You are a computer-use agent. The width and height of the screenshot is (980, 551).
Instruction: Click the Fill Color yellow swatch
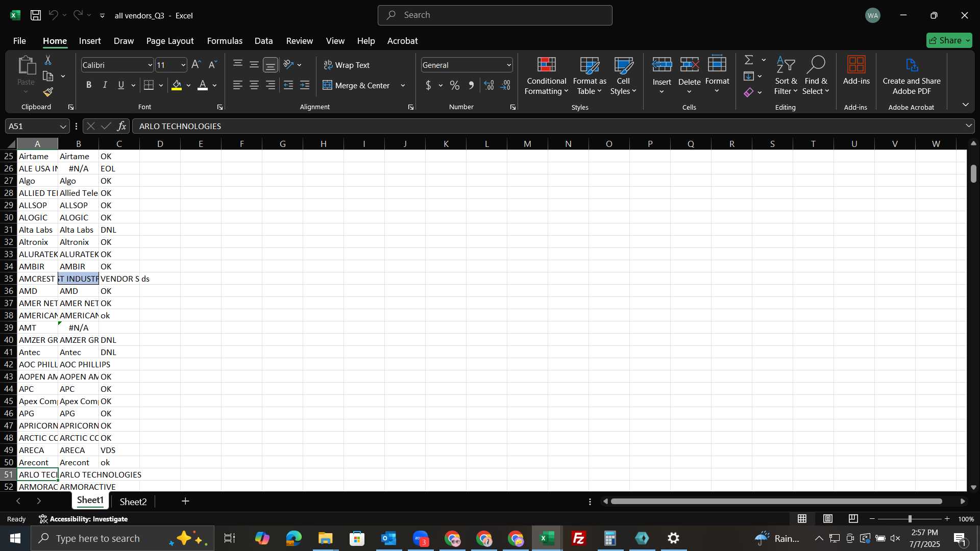click(x=177, y=85)
